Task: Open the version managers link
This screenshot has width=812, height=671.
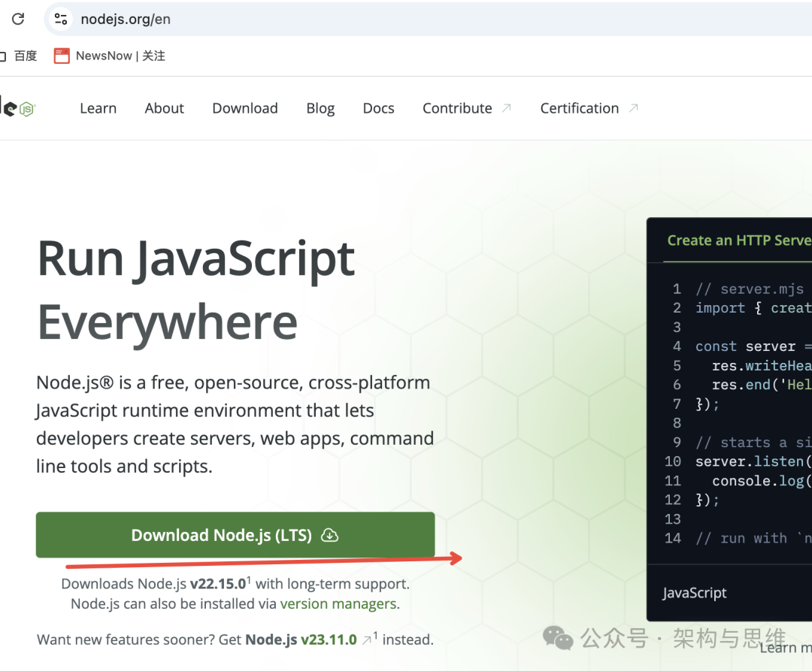Action: coord(338,603)
